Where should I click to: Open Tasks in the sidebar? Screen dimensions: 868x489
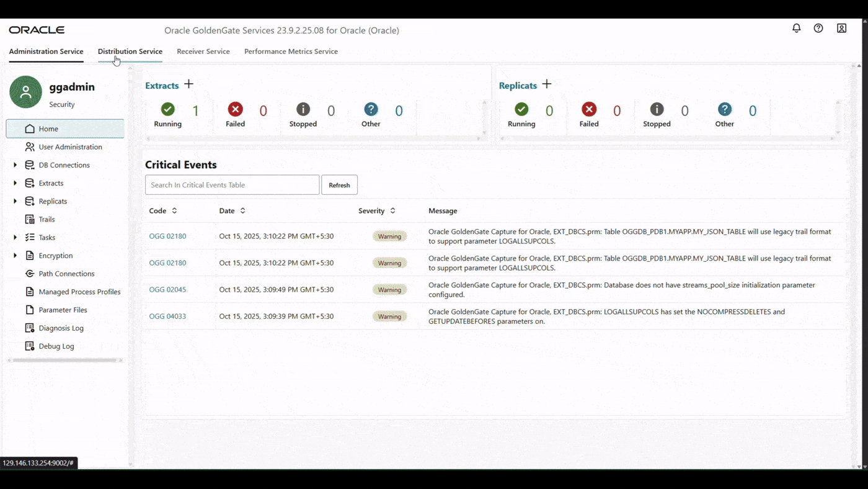(x=46, y=237)
